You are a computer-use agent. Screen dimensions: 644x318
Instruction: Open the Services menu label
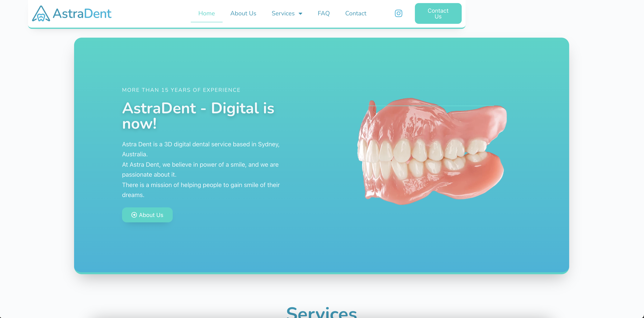point(283,13)
